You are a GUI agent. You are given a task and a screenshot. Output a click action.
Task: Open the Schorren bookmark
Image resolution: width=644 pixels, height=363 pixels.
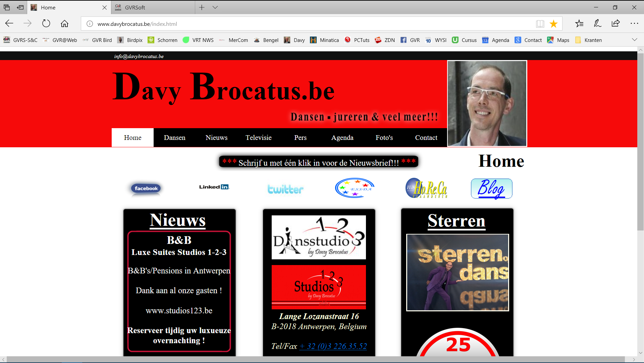[162, 40]
